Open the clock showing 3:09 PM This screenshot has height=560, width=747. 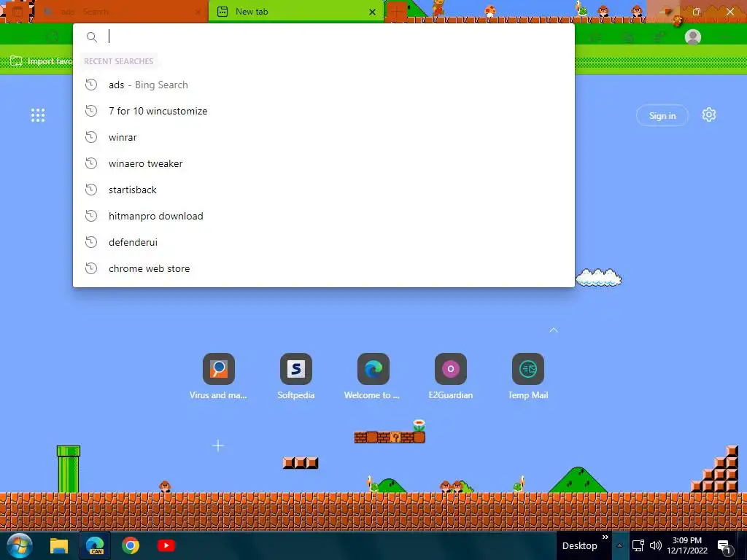(x=687, y=545)
